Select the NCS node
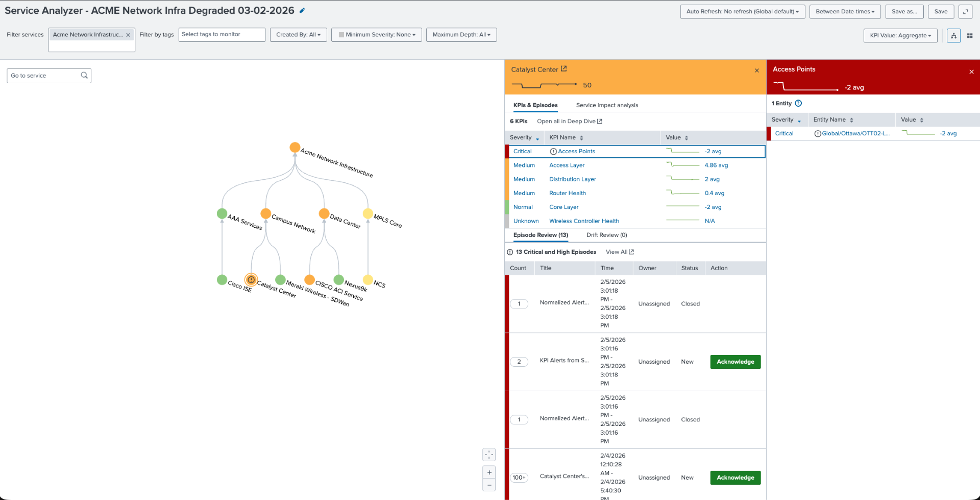The height and width of the screenshot is (500, 980). (368, 280)
